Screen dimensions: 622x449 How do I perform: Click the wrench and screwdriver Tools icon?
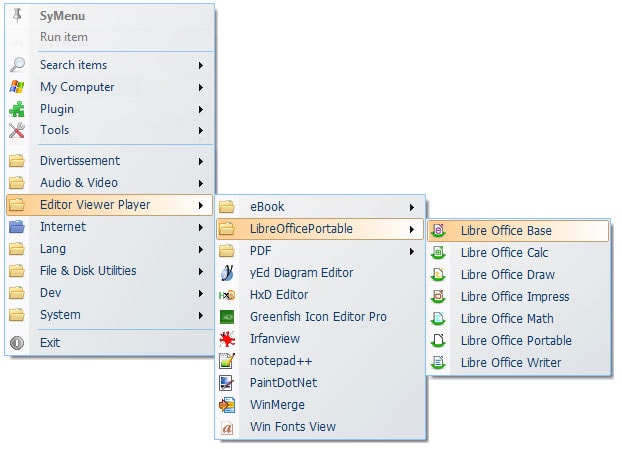(x=17, y=130)
